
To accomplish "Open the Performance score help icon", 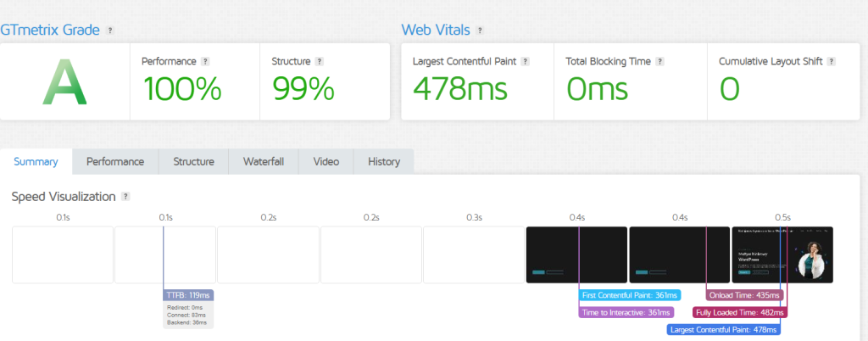I will coord(205,61).
